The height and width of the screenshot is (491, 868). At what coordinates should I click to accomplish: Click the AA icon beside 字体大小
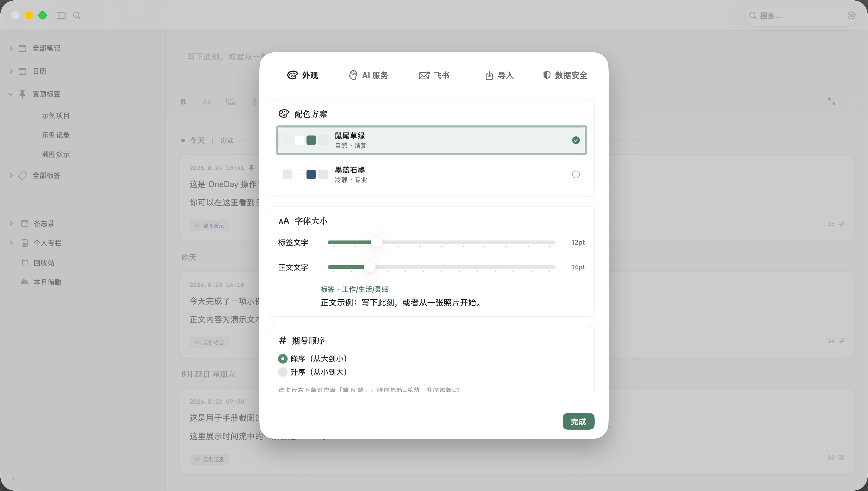(284, 221)
